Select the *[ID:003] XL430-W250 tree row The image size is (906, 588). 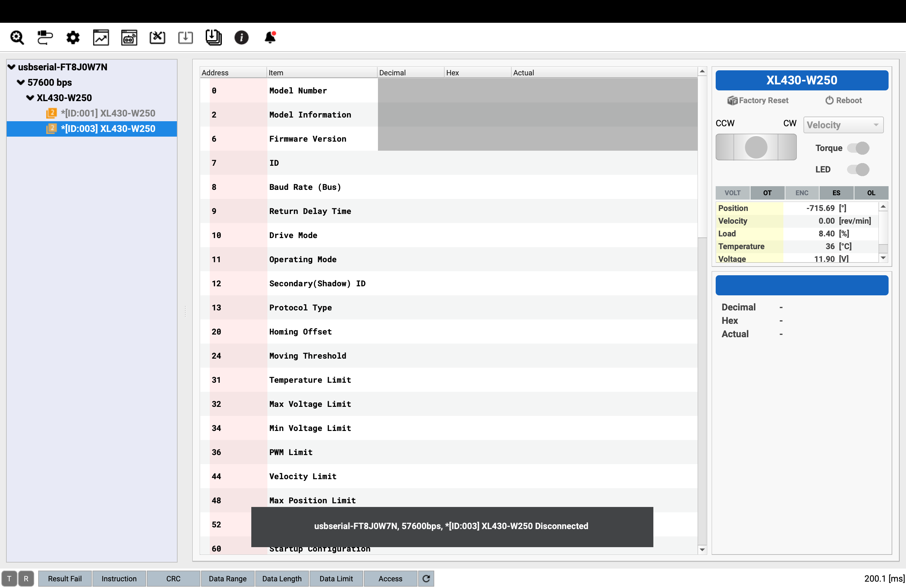[92, 129]
